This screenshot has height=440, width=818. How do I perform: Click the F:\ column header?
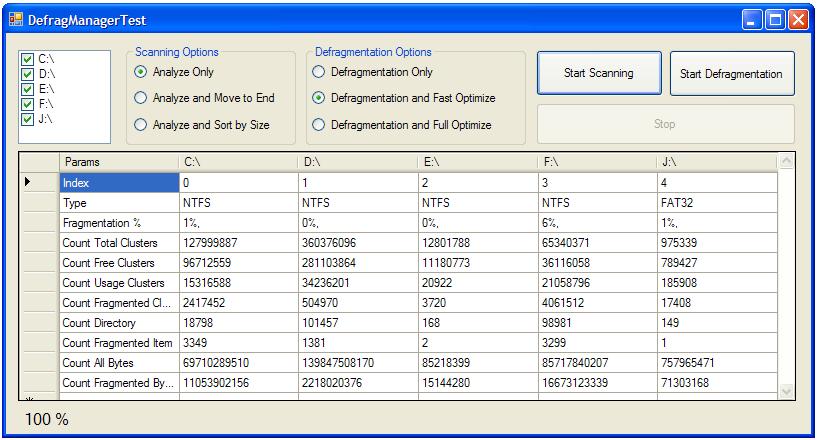(598, 162)
